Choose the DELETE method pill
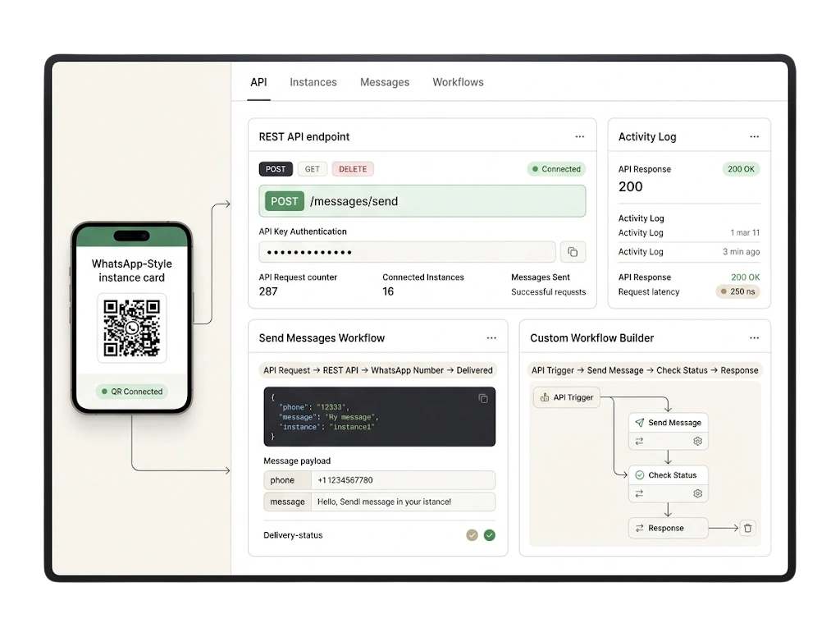The height and width of the screenshot is (628, 840). [x=353, y=169]
